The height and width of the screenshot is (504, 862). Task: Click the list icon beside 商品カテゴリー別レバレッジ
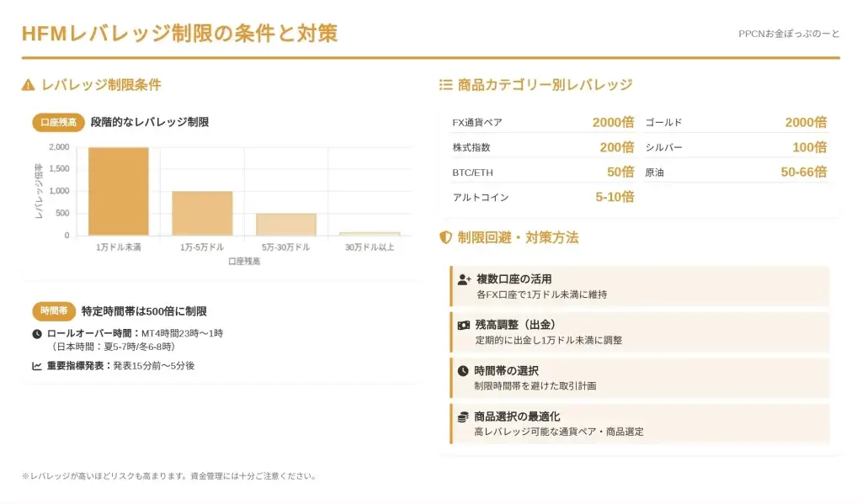(x=446, y=85)
